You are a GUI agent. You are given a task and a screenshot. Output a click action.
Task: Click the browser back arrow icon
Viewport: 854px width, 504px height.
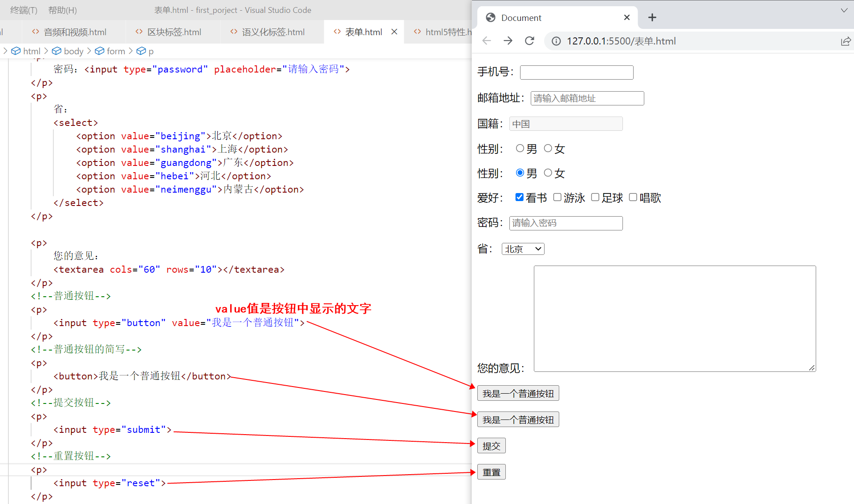(487, 41)
